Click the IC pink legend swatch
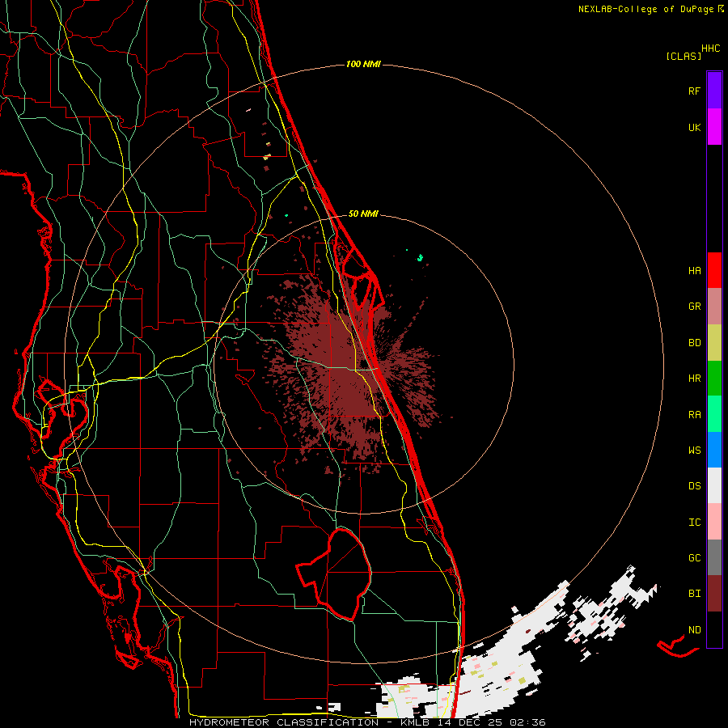The image size is (728, 728). (714, 522)
